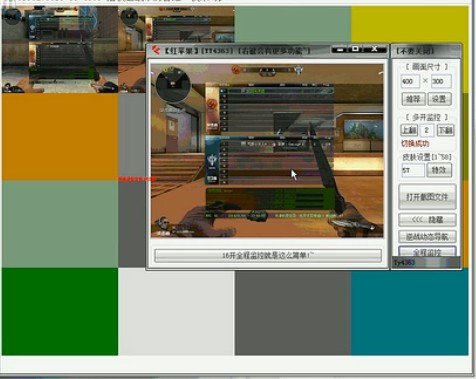The width and height of the screenshot is (476, 379).
Task: Select the second game screen thumbnail in the grid
Action: pyautogui.click(x=176, y=25)
